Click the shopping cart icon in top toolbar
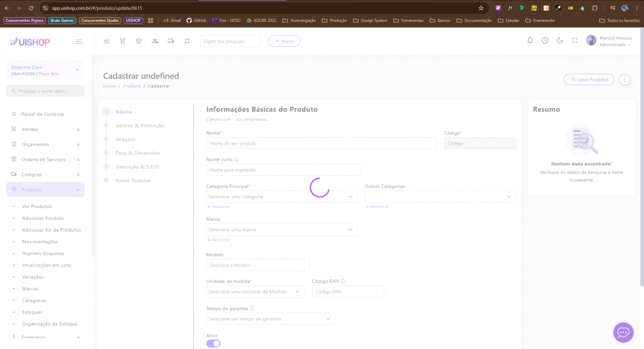This screenshot has height=349, width=644. click(x=122, y=41)
